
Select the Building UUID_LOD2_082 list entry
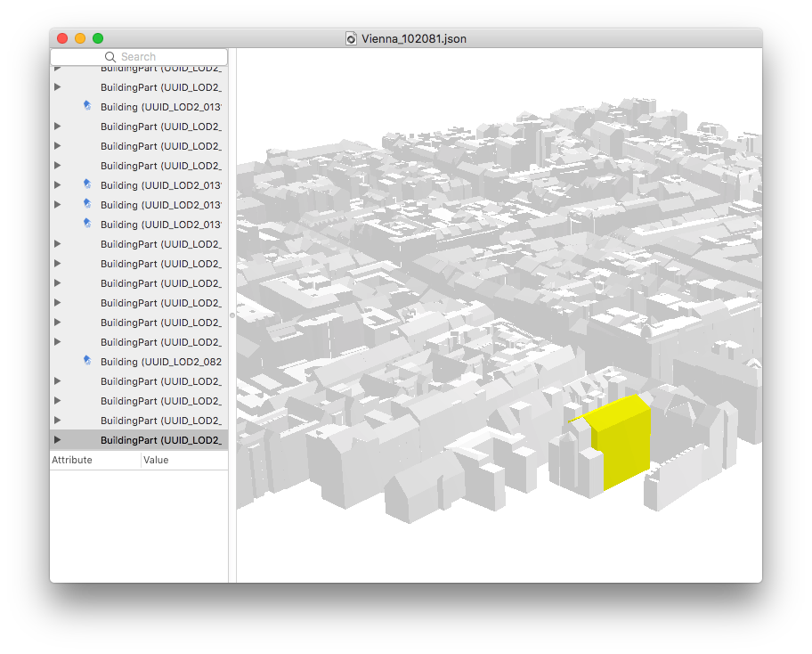[x=160, y=362]
